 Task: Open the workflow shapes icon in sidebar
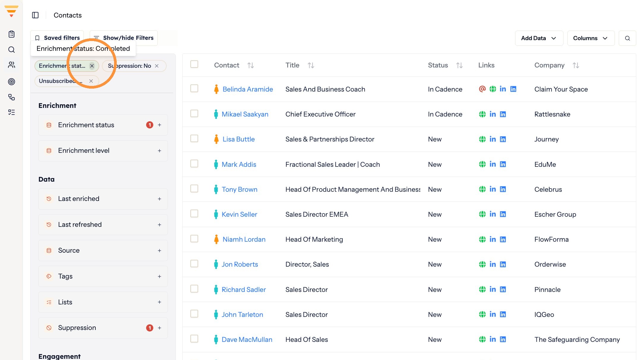[12, 97]
